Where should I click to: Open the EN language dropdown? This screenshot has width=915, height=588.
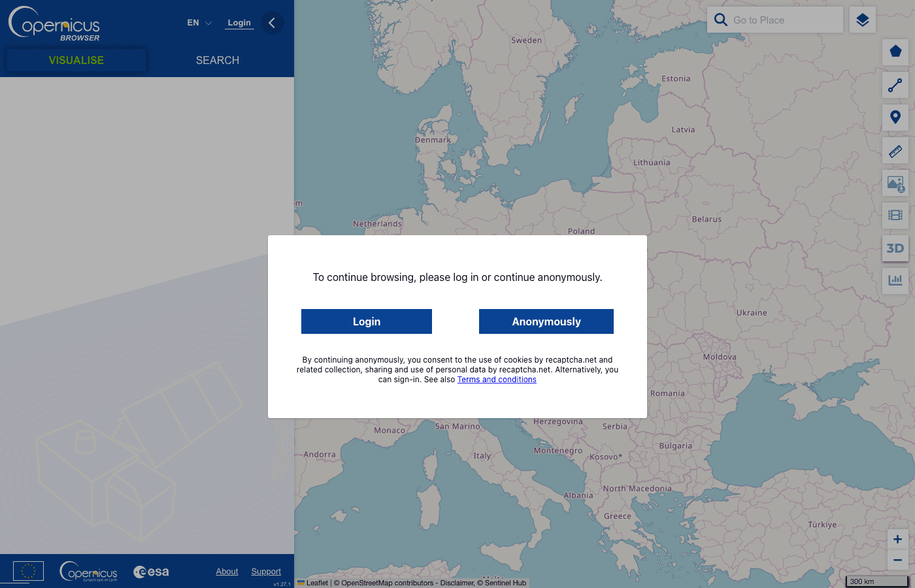198,22
